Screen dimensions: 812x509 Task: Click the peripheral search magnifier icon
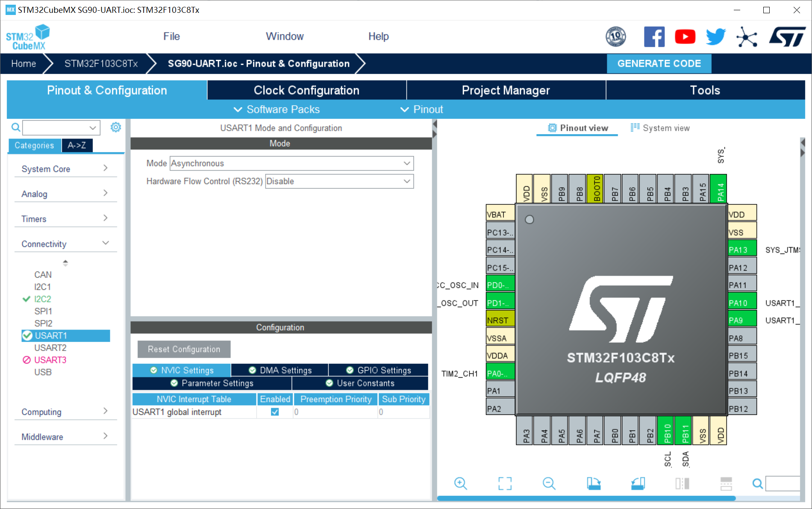click(x=16, y=127)
